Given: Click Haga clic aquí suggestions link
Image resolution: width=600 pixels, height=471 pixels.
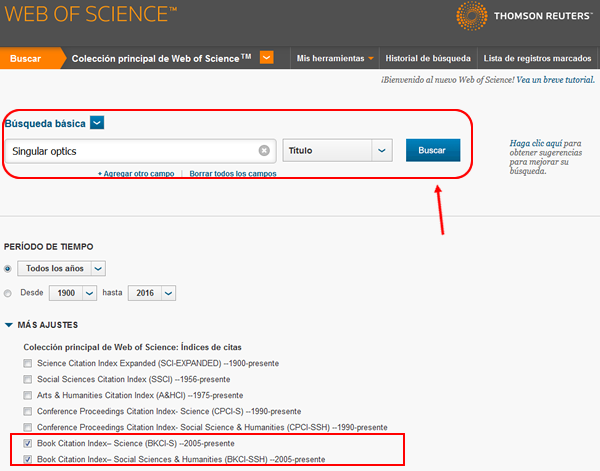Looking at the screenshot, I should click(536, 143).
